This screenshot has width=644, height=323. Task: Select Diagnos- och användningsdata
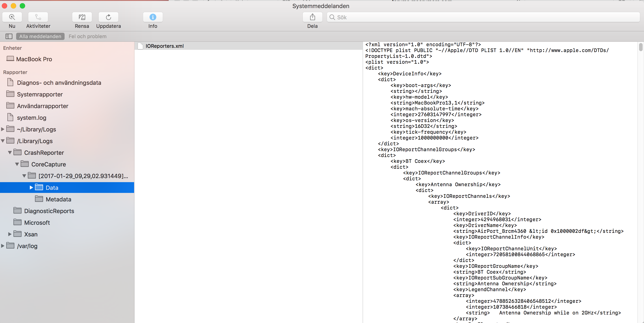pyautogui.click(x=59, y=83)
